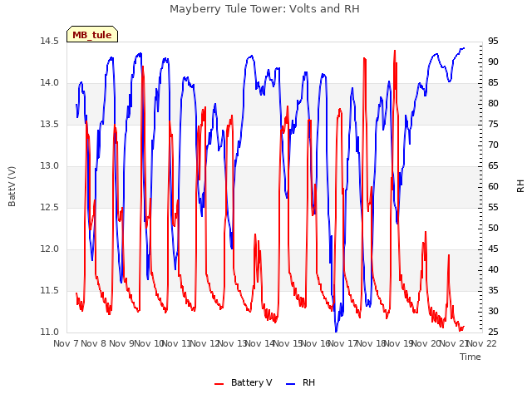Click the 25 RH axis tick label

493,332
